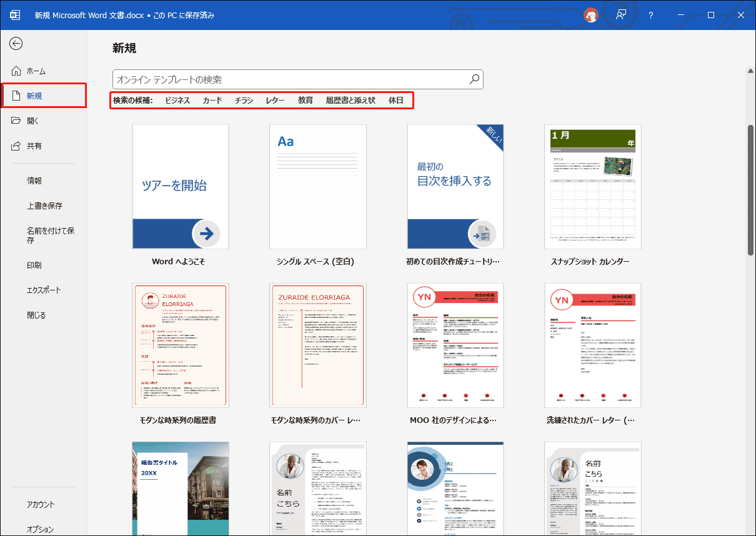The height and width of the screenshot is (536, 756).
Task: Click the Home house icon
Action: (x=16, y=71)
